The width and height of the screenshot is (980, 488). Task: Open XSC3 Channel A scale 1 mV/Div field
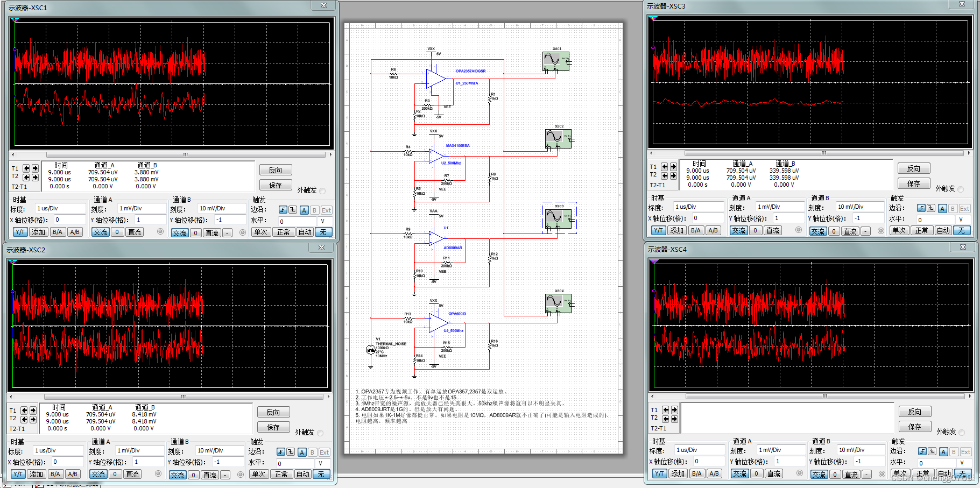point(780,207)
